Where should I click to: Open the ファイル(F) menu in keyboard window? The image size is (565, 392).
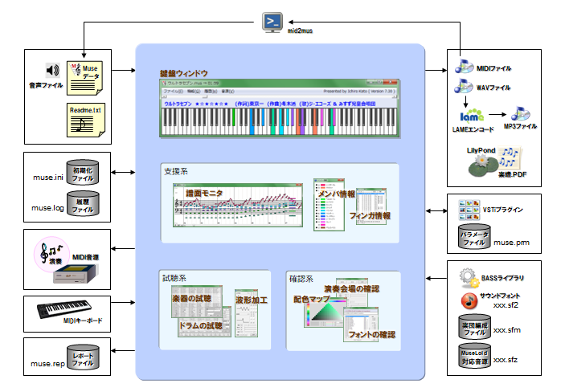tap(173, 92)
